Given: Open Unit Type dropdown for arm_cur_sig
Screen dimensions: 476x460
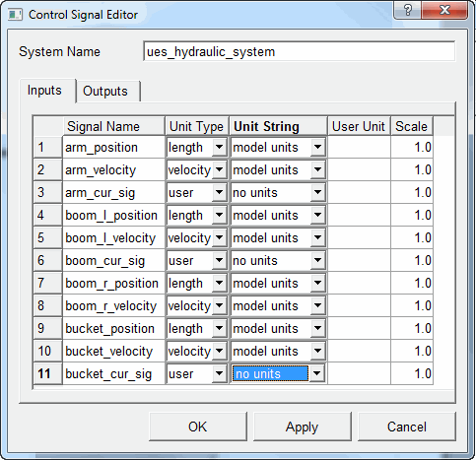Looking at the screenshot, I should click(x=219, y=192).
